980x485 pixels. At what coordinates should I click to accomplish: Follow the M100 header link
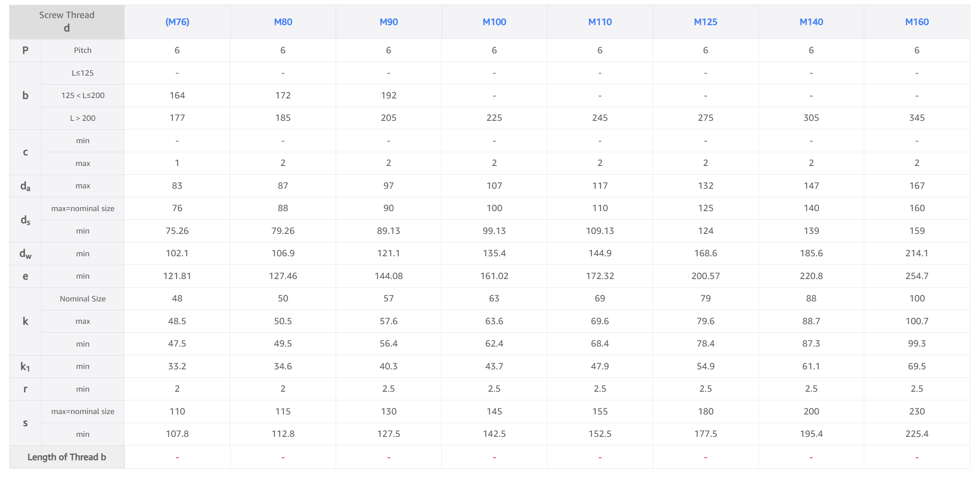(494, 22)
